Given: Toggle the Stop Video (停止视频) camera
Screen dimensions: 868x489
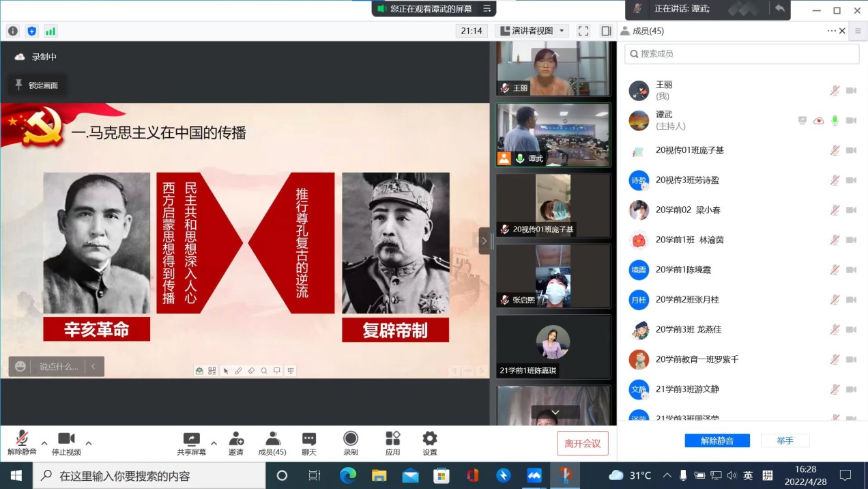Looking at the screenshot, I should click(x=66, y=443).
